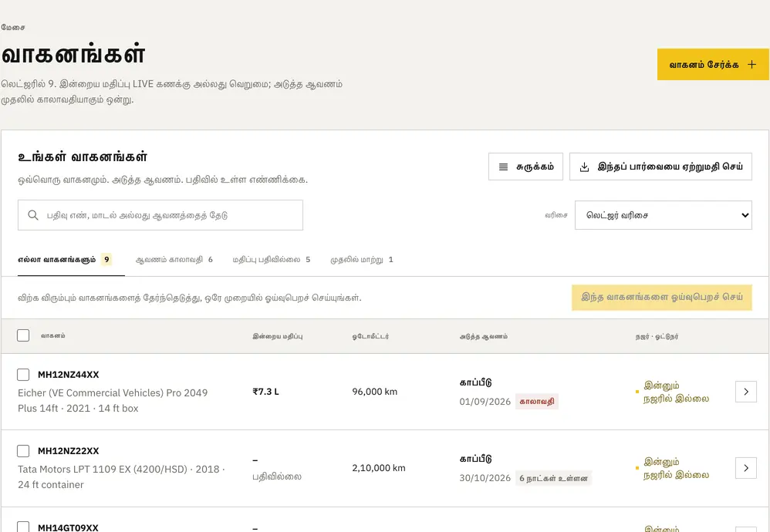Image resolution: width=770 pixels, height=532 pixels.
Task: Click registration number MH12NZ22XX
Action: pos(68,450)
